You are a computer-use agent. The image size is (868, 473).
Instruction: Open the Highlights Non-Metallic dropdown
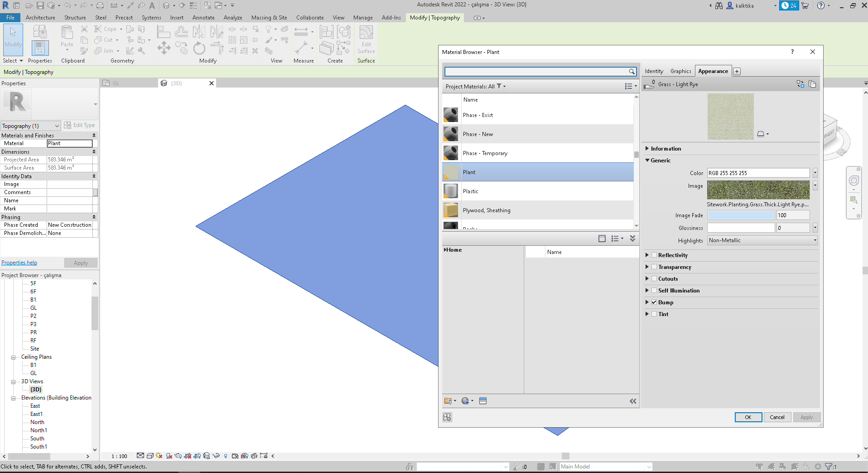coord(762,240)
